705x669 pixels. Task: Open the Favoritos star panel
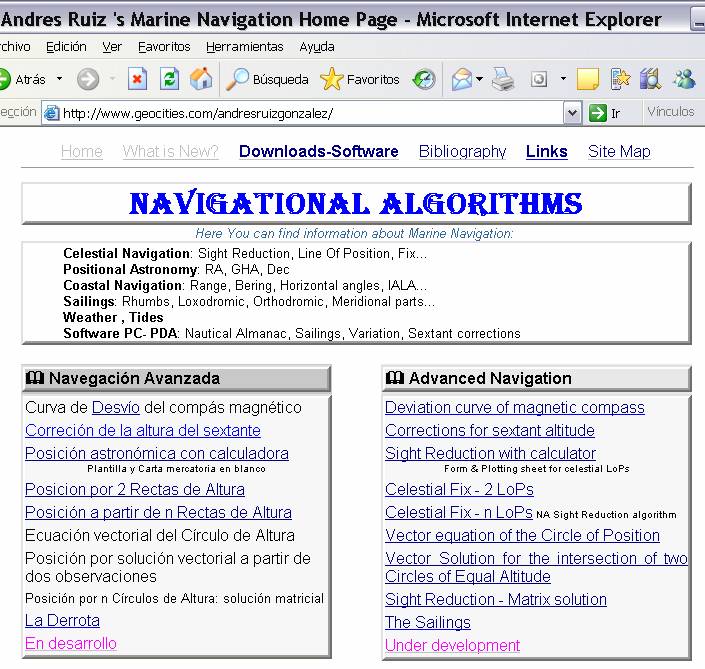(x=360, y=79)
